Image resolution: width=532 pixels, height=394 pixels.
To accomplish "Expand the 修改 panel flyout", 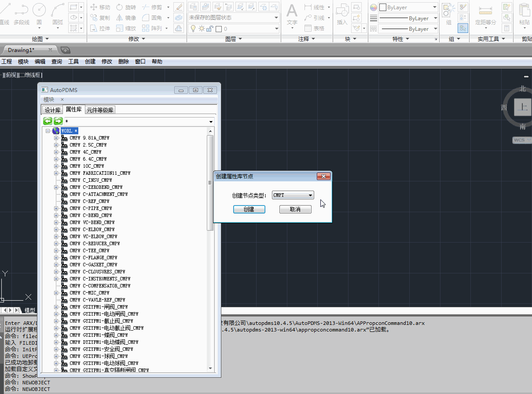I will pyautogui.click(x=136, y=39).
